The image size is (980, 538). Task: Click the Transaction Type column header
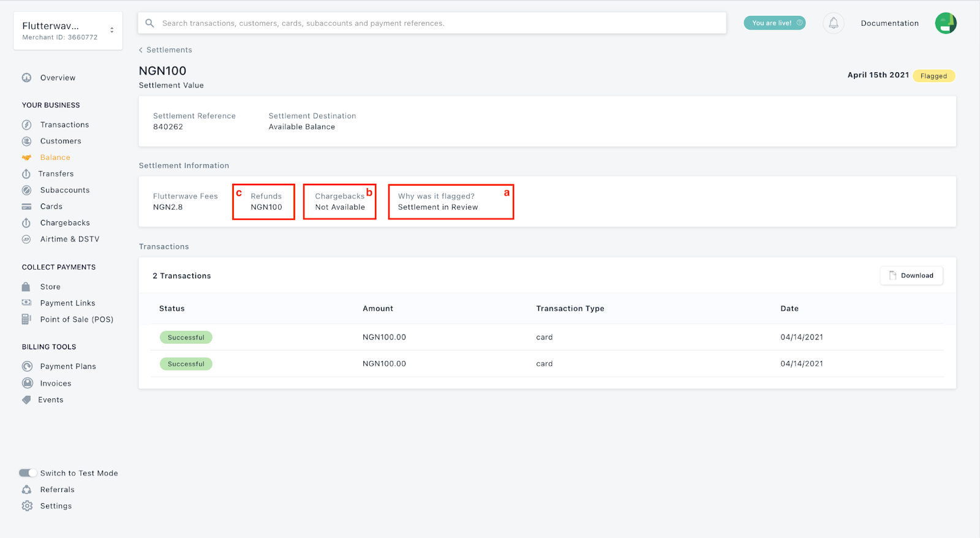[570, 309]
